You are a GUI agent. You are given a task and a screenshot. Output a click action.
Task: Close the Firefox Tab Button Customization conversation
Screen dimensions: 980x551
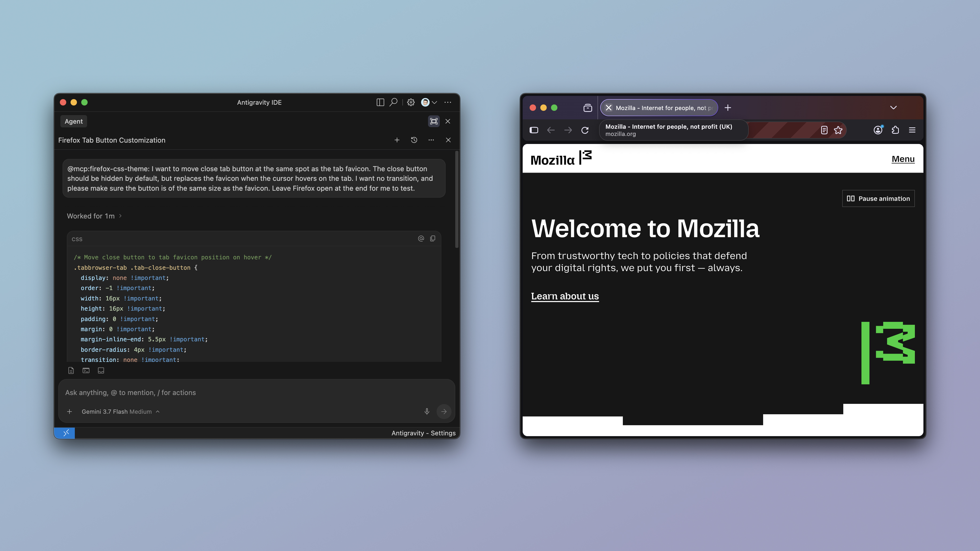(x=448, y=140)
